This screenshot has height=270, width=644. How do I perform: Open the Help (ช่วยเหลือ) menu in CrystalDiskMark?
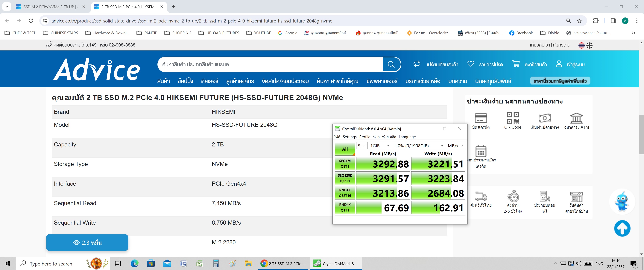(x=389, y=137)
